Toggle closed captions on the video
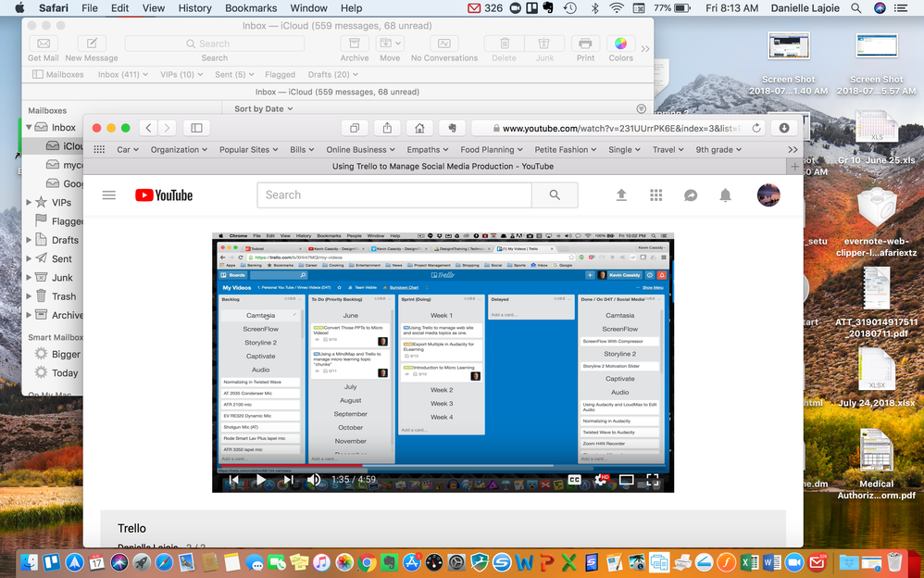This screenshot has width=924, height=578. click(x=575, y=480)
